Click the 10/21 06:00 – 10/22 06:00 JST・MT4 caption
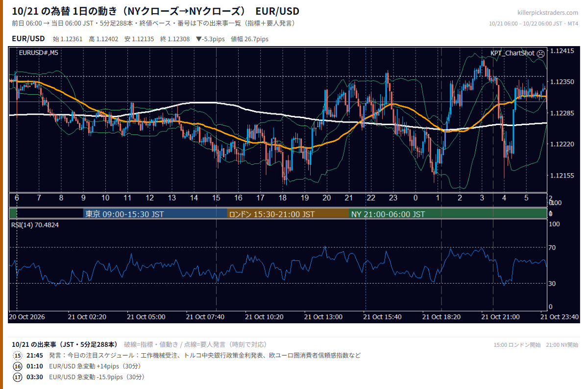Screen dimensions: 588x389 coord(534,24)
